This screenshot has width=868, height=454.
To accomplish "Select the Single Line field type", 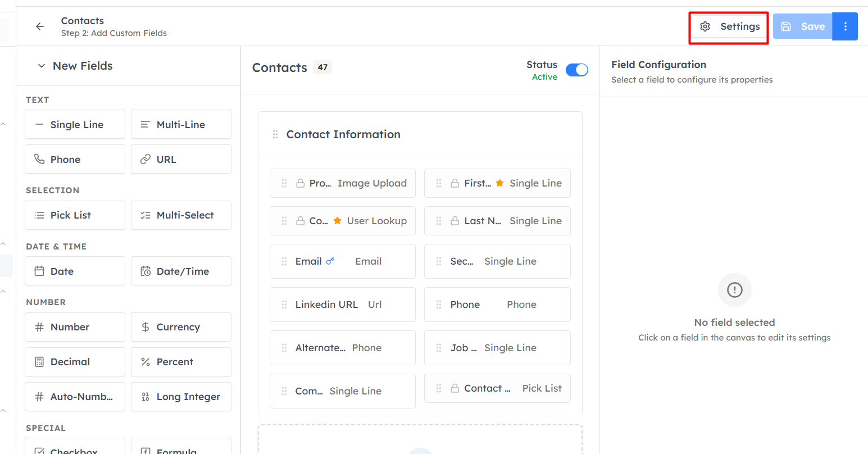I will 75,124.
